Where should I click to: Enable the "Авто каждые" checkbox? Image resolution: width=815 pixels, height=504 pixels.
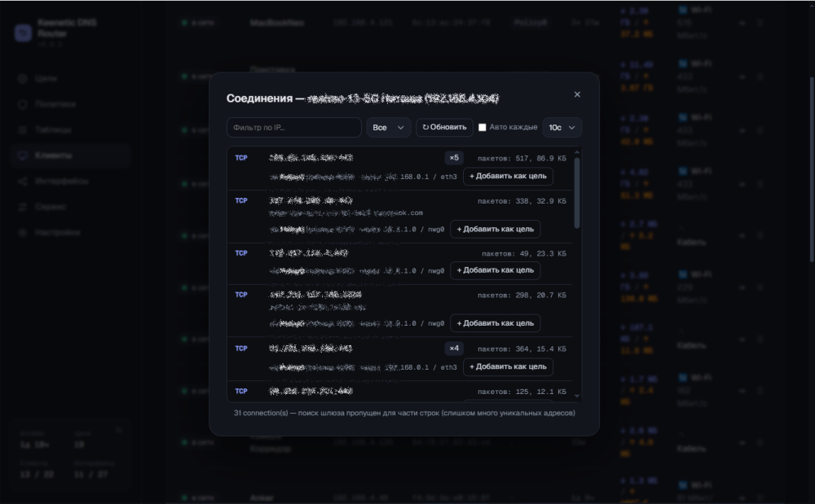coord(482,128)
